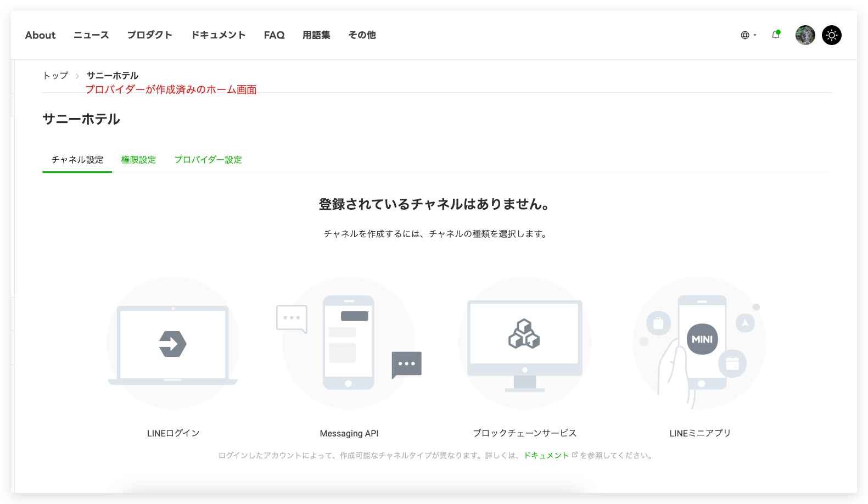Switch to the チャネル設定 tab
This screenshot has width=868, height=504.
click(x=77, y=160)
